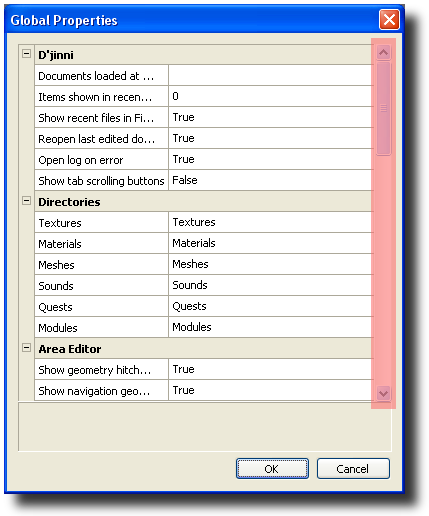Viewport: 429px width, 516px height.
Task: Click the Sounds directory value field
Action: 271,285
